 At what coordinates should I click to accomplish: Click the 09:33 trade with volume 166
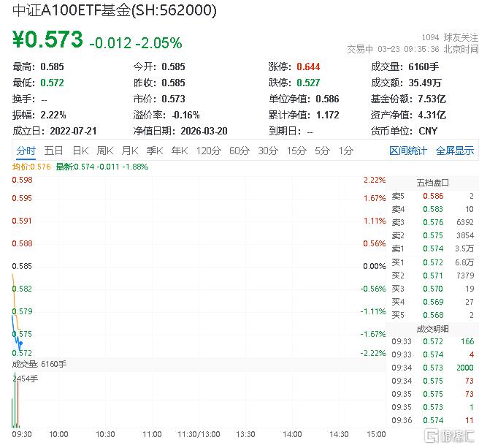[x=433, y=341]
